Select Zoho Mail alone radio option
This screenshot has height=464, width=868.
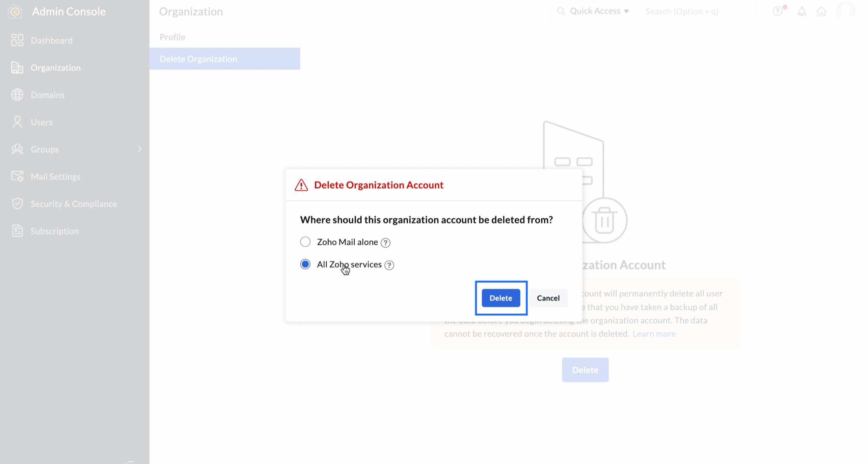(305, 242)
